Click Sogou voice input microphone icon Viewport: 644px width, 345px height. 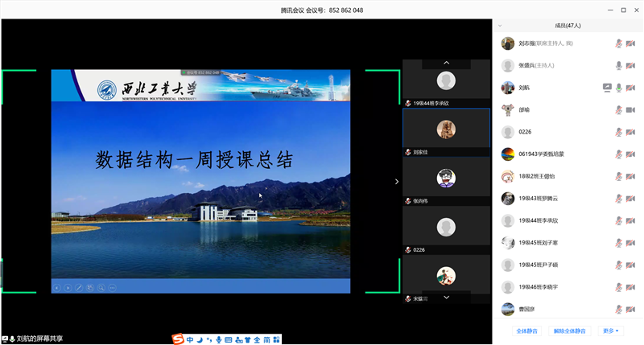(x=218, y=339)
